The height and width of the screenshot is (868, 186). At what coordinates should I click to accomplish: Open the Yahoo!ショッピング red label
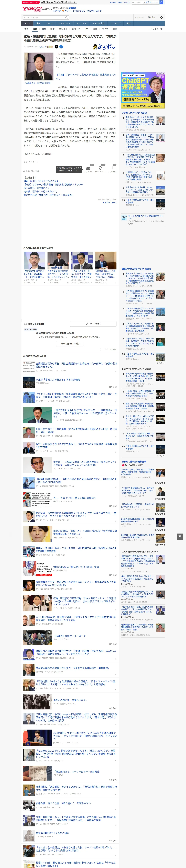[x=31, y=2]
